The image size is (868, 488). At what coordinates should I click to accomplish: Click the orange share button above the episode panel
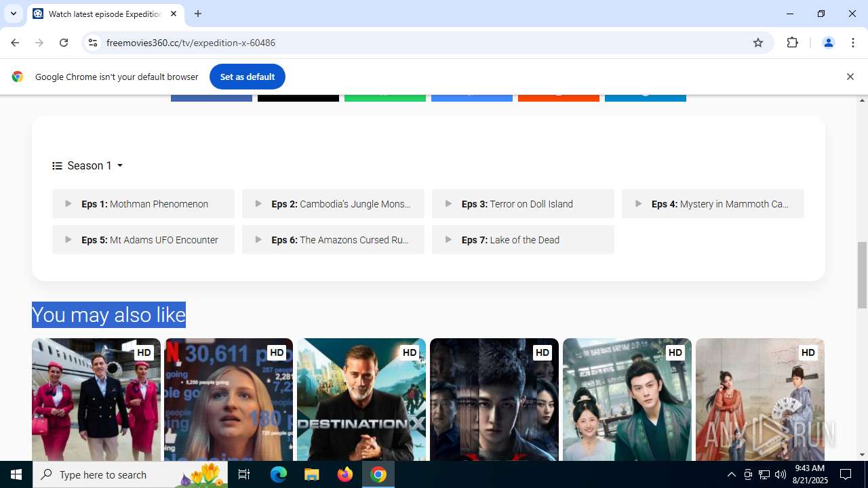point(559,98)
